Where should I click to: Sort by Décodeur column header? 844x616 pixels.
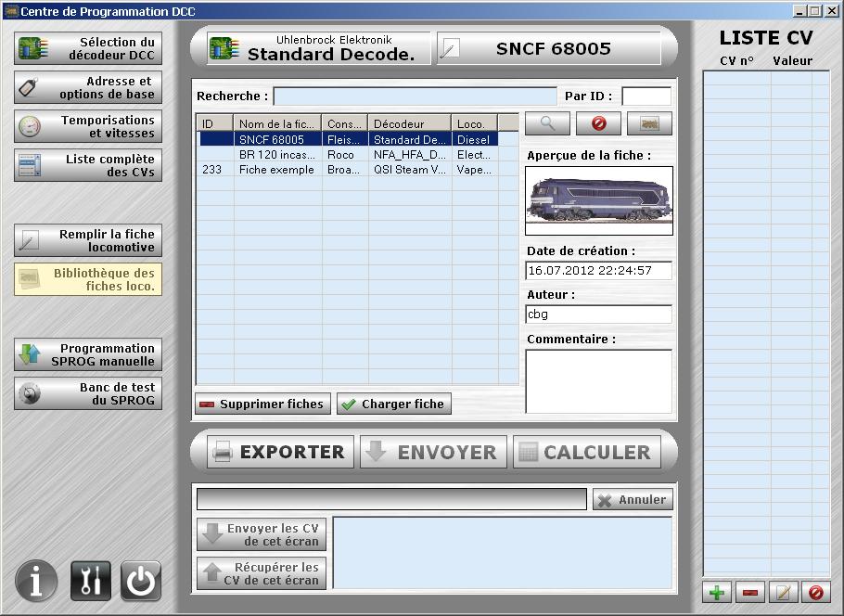pos(410,123)
